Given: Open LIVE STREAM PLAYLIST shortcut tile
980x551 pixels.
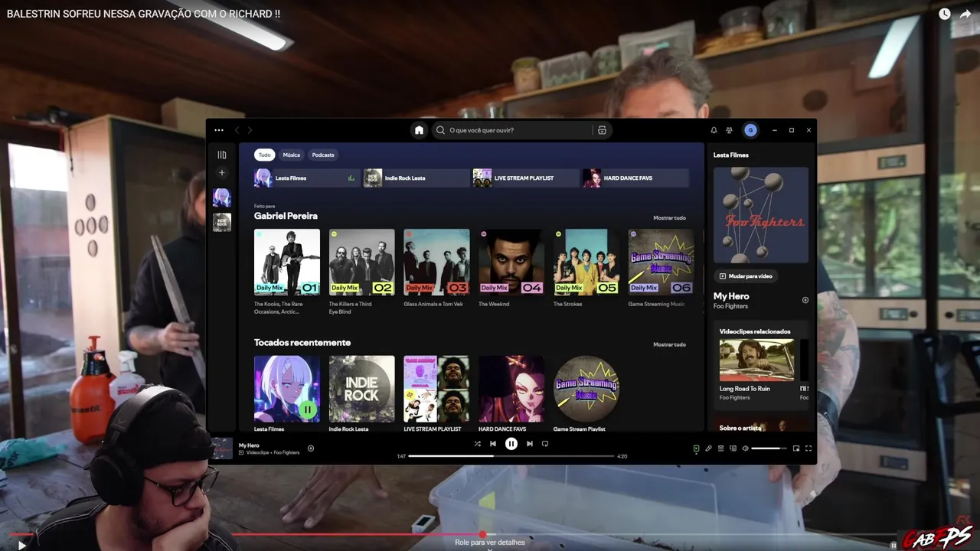Looking at the screenshot, I should point(526,178).
